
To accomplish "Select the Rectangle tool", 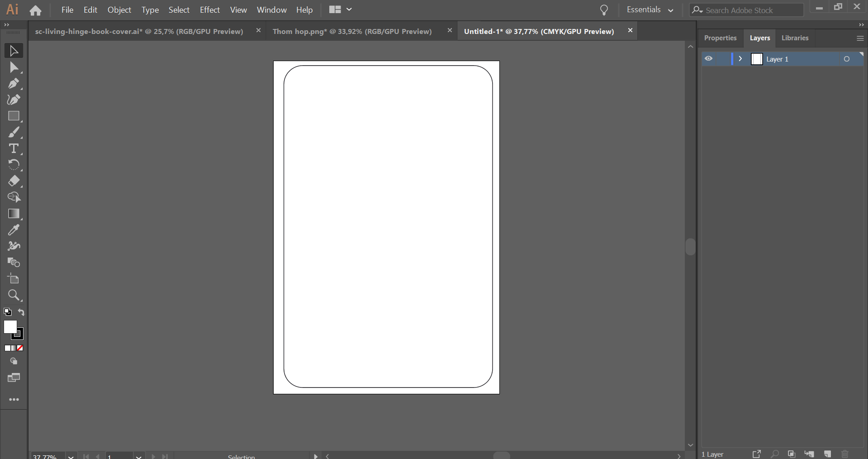I will point(14,116).
